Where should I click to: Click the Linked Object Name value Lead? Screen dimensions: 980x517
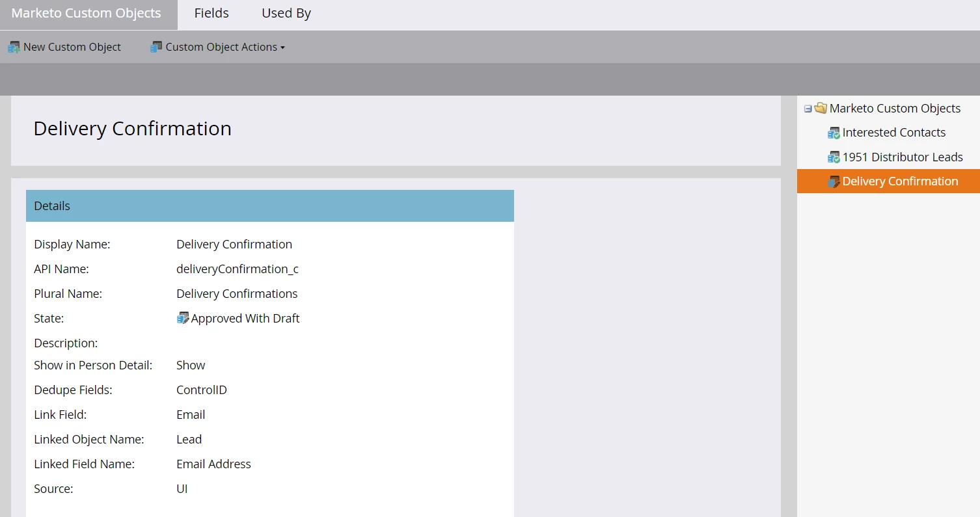coord(189,440)
